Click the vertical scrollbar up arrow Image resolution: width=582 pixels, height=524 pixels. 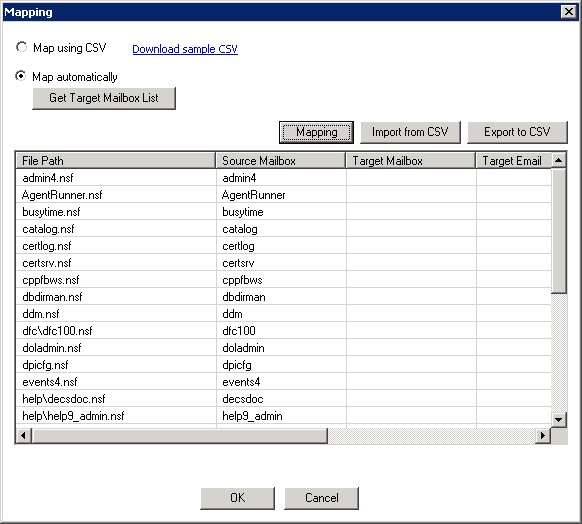pos(559,160)
